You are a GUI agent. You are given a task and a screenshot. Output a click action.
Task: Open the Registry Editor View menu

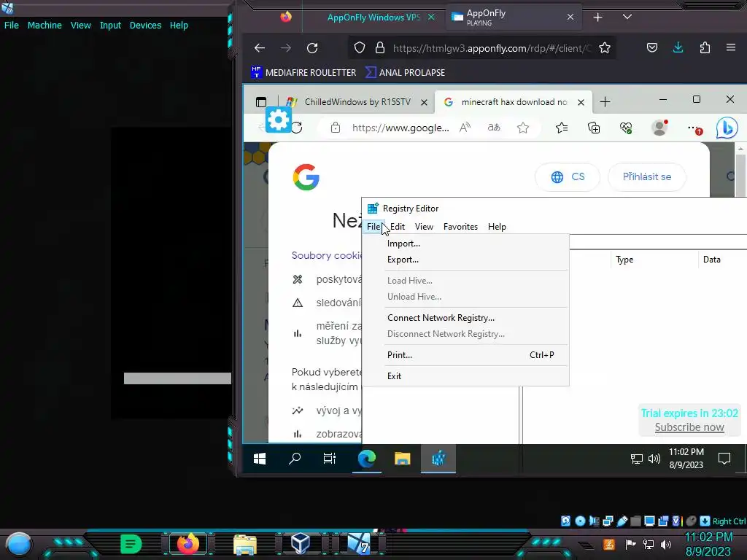coord(424,227)
